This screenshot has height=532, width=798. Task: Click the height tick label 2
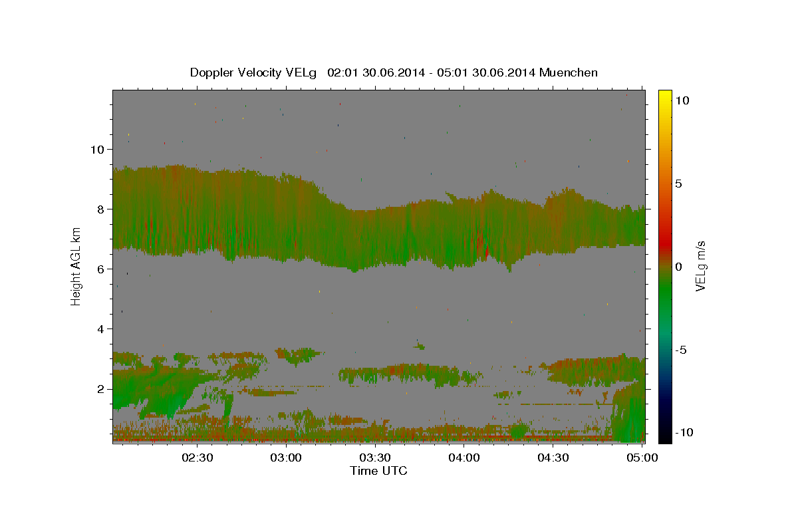coord(100,388)
